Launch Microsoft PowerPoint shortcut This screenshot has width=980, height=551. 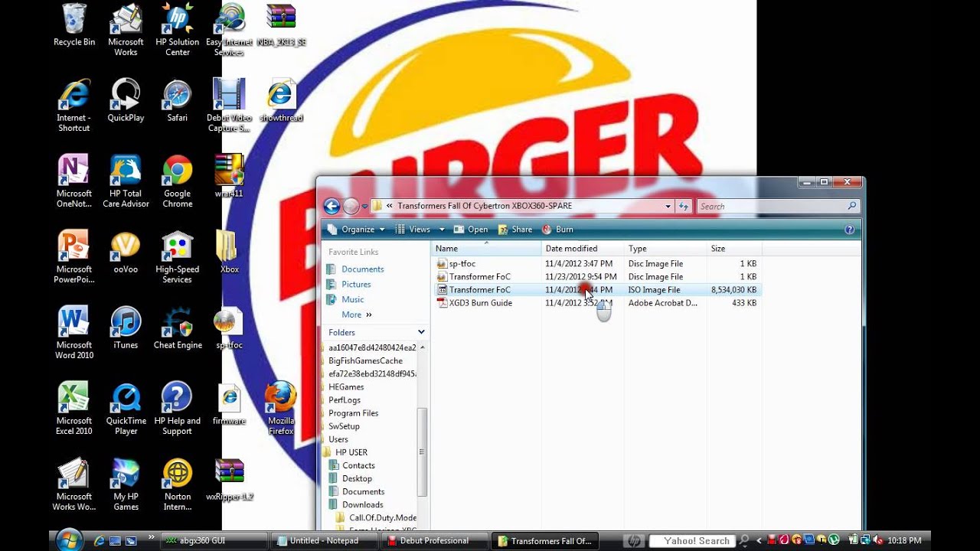[x=74, y=257]
